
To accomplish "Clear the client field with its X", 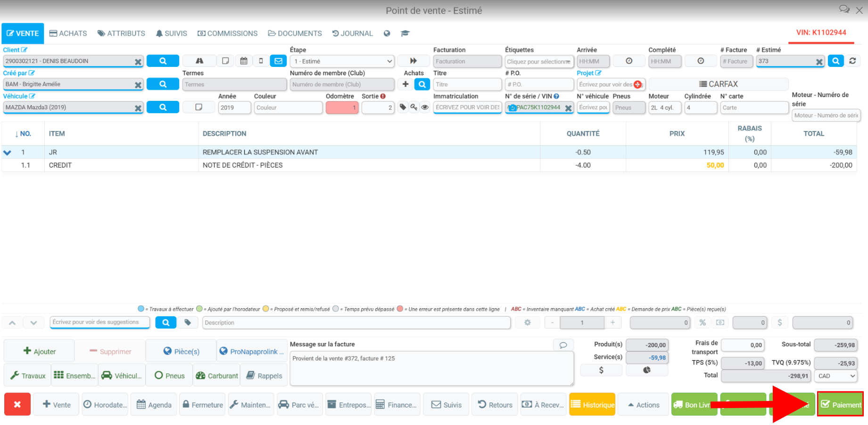I will pos(138,62).
